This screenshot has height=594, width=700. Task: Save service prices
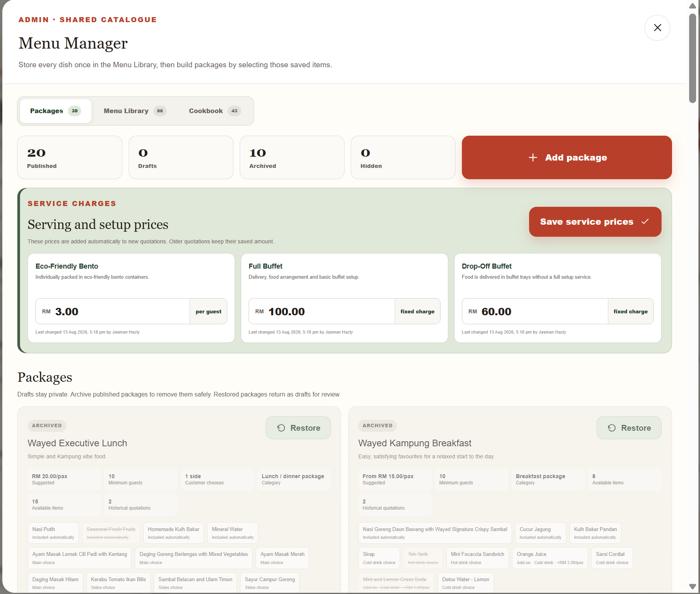[595, 222]
